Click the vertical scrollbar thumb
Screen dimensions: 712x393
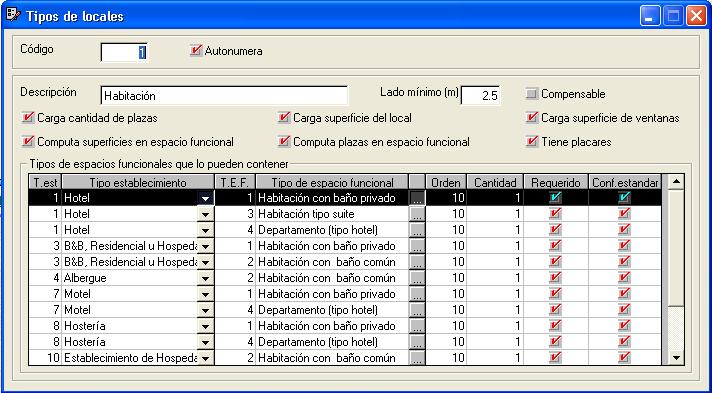click(676, 248)
